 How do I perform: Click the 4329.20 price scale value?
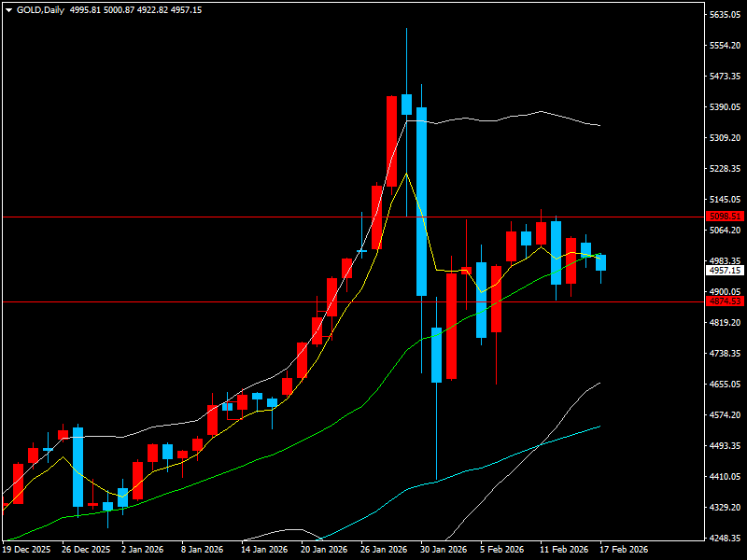click(726, 508)
